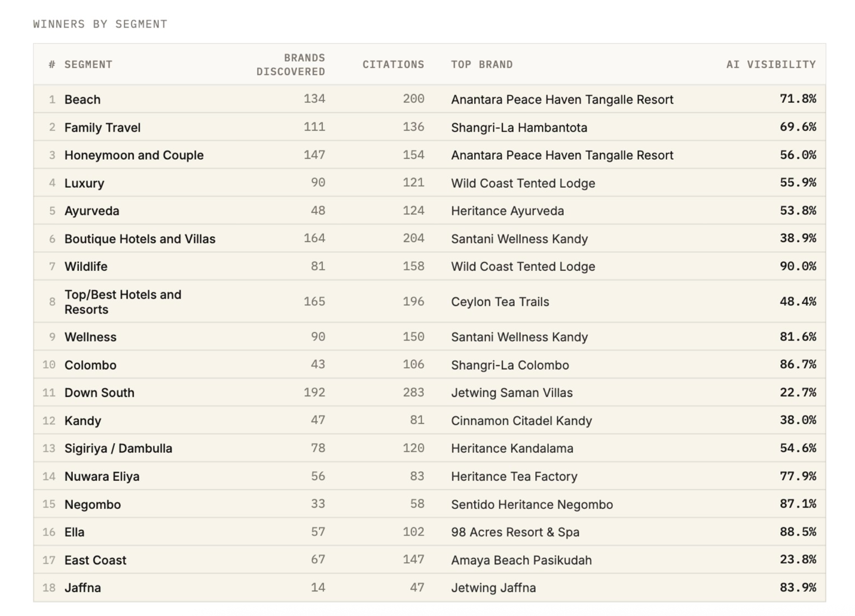Click the AI VISIBILITY column header

tap(771, 65)
